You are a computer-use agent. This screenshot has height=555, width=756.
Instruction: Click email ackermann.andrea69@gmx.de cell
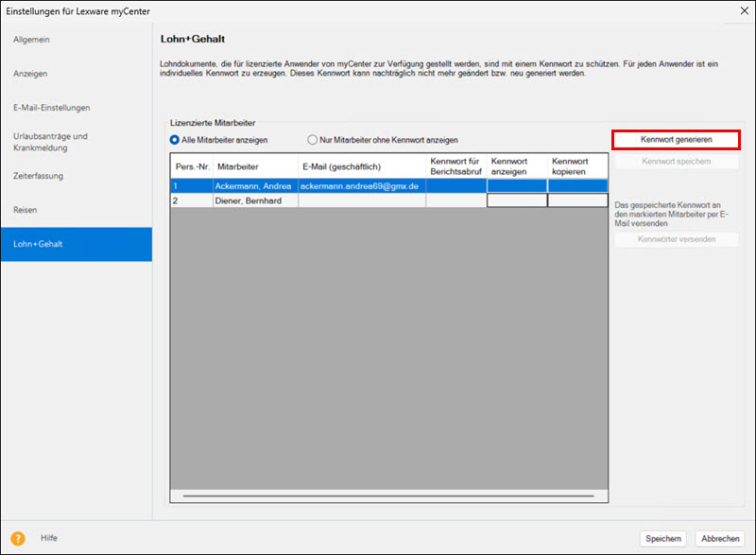point(362,186)
